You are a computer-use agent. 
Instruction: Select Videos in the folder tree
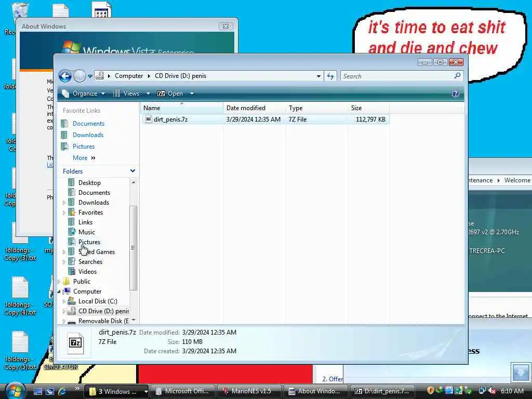tap(87, 271)
